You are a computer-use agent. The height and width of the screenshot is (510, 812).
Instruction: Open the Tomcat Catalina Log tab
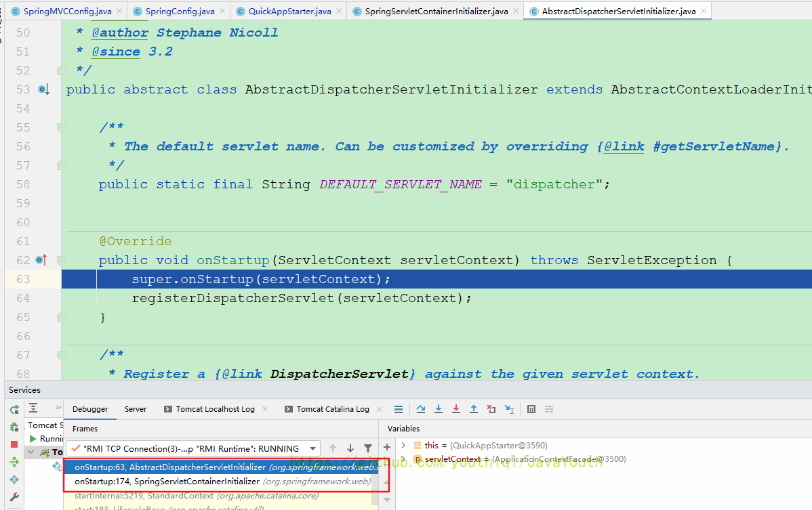(x=332, y=409)
